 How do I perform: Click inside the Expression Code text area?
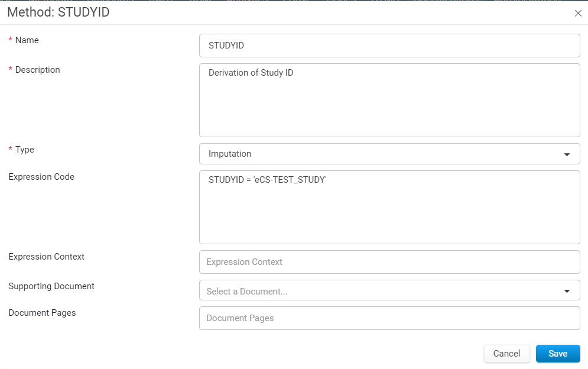coord(389,207)
